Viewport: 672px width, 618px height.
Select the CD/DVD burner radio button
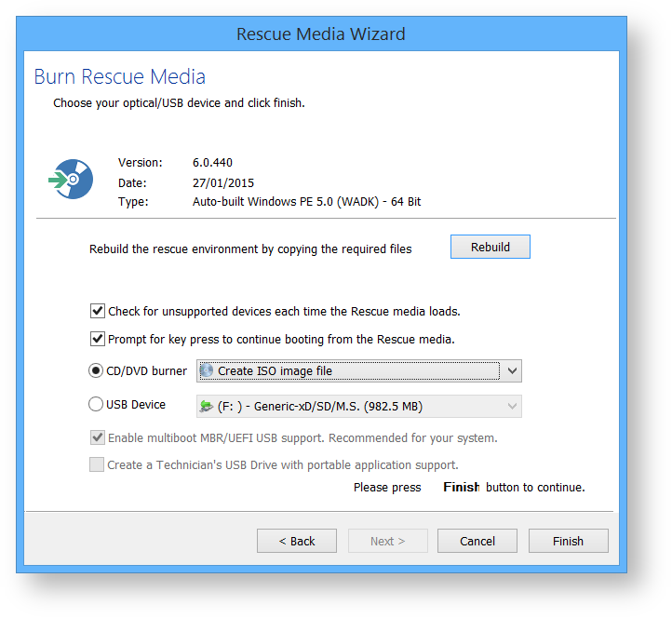96,370
